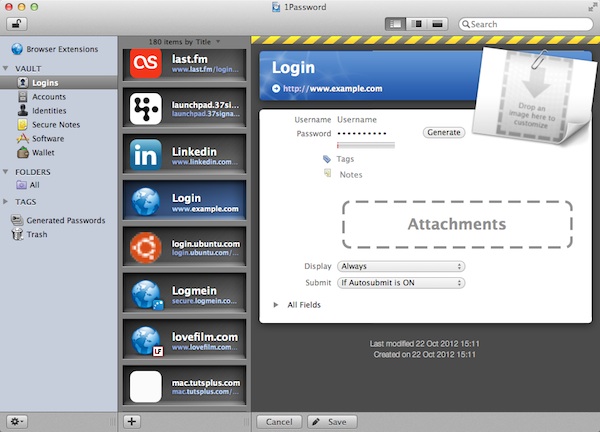Click the Password dotted field

(362, 134)
